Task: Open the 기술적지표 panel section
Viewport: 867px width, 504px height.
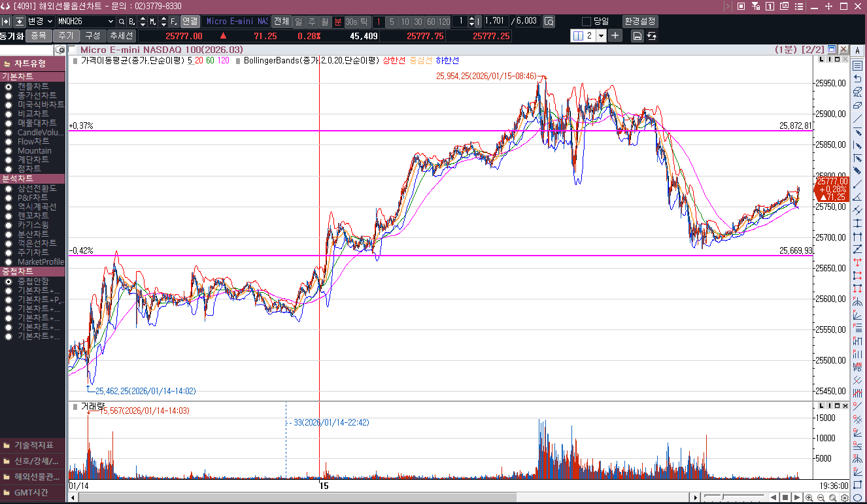Action: click(33, 445)
